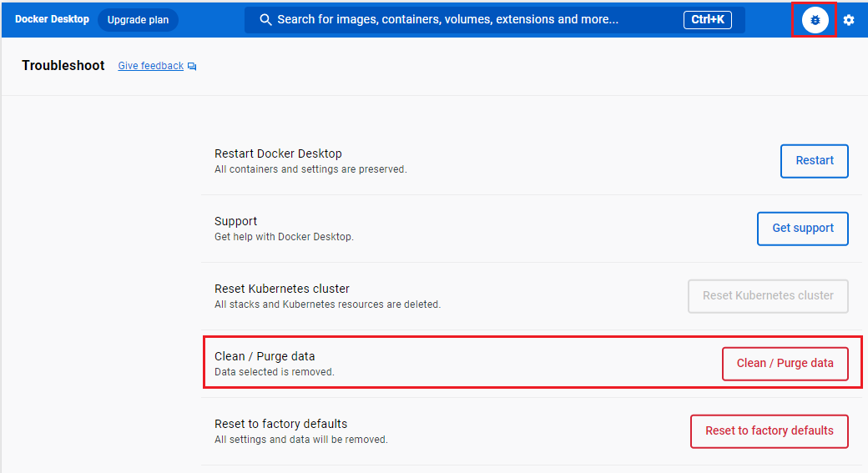The width and height of the screenshot is (868, 473).
Task: Click 'All containers and settings are preserved.' text
Action: 310,169
